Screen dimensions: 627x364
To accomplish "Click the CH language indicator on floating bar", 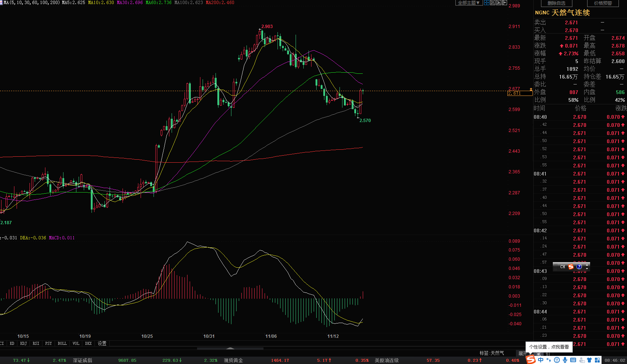I will [x=562, y=267].
